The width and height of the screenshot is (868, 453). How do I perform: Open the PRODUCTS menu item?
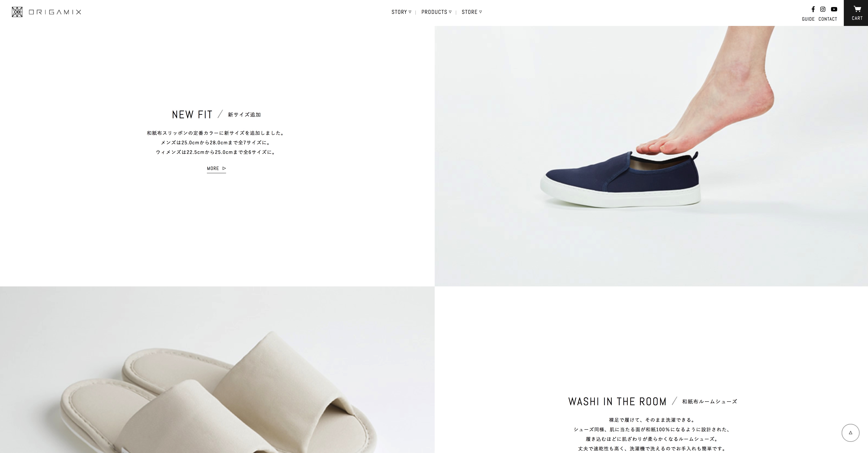tap(434, 12)
